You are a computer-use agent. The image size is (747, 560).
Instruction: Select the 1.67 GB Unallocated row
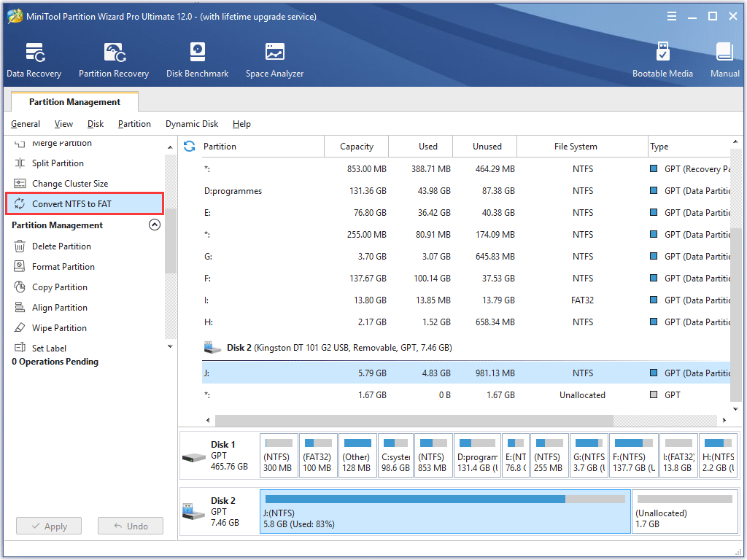tap(466, 394)
